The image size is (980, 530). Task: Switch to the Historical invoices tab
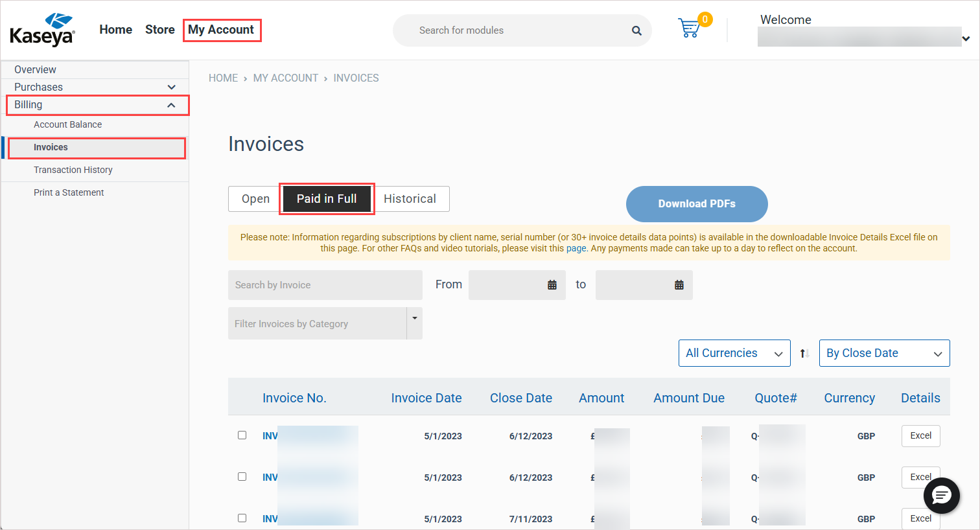tap(410, 199)
